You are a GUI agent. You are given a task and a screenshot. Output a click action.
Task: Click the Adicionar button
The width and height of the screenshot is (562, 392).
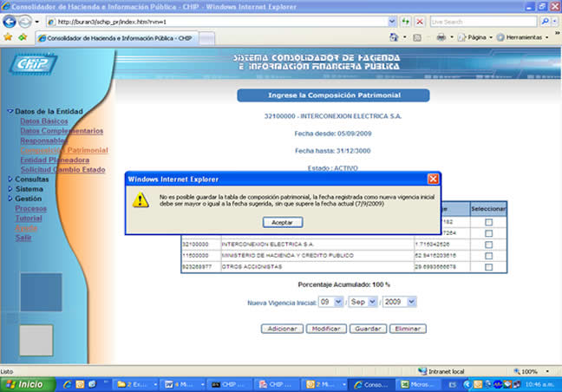tap(282, 329)
